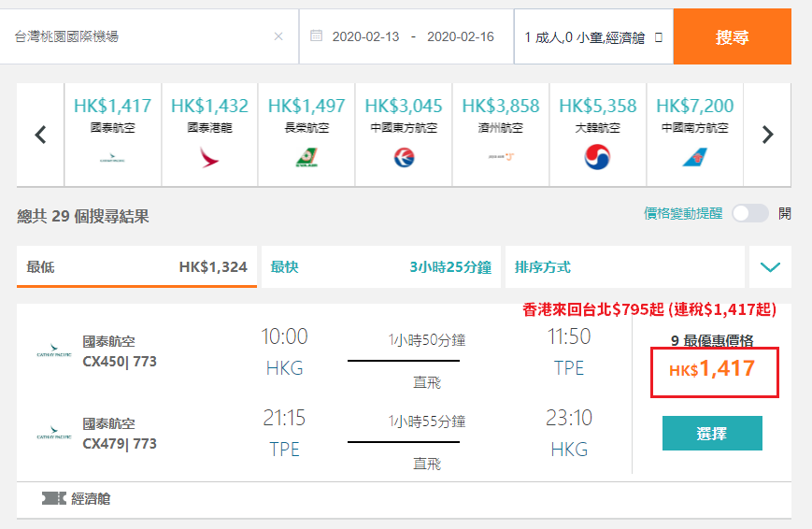This screenshot has width=812, height=529.
Task: Click the Korean Air taegeuk logo
Action: click(597, 157)
